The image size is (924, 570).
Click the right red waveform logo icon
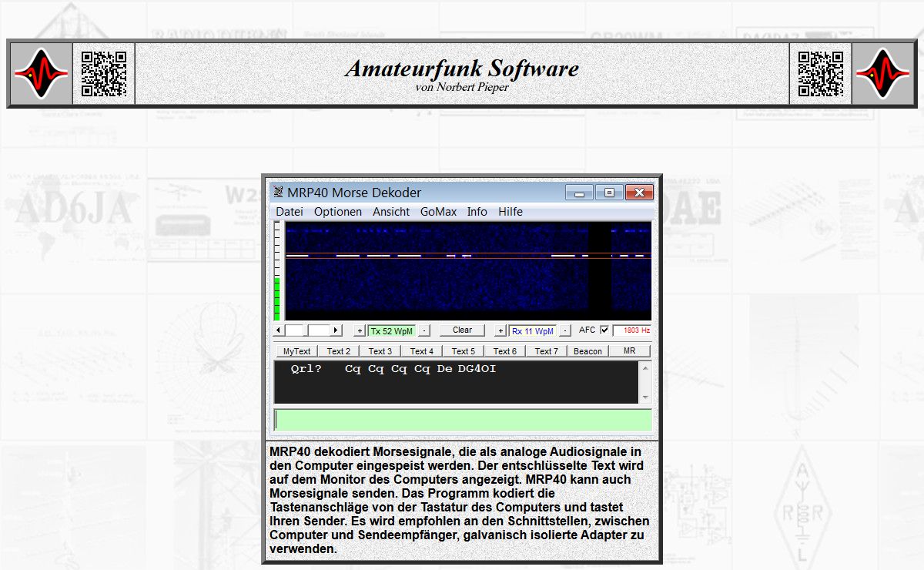[x=882, y=74]
